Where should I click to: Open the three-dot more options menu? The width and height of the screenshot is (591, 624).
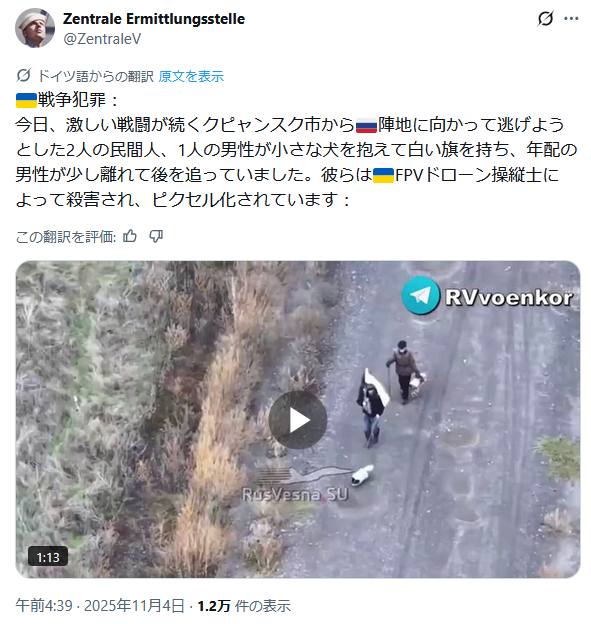tap(571, 18)
